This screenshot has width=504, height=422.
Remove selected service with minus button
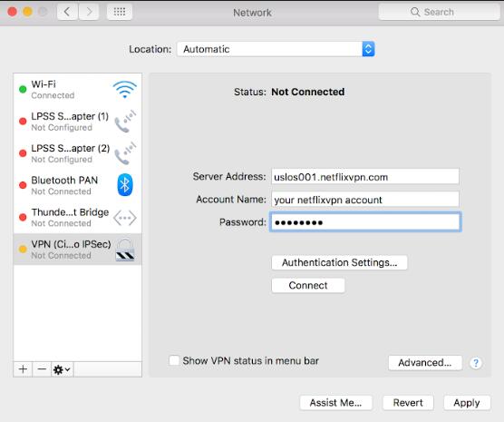[42, 368]
